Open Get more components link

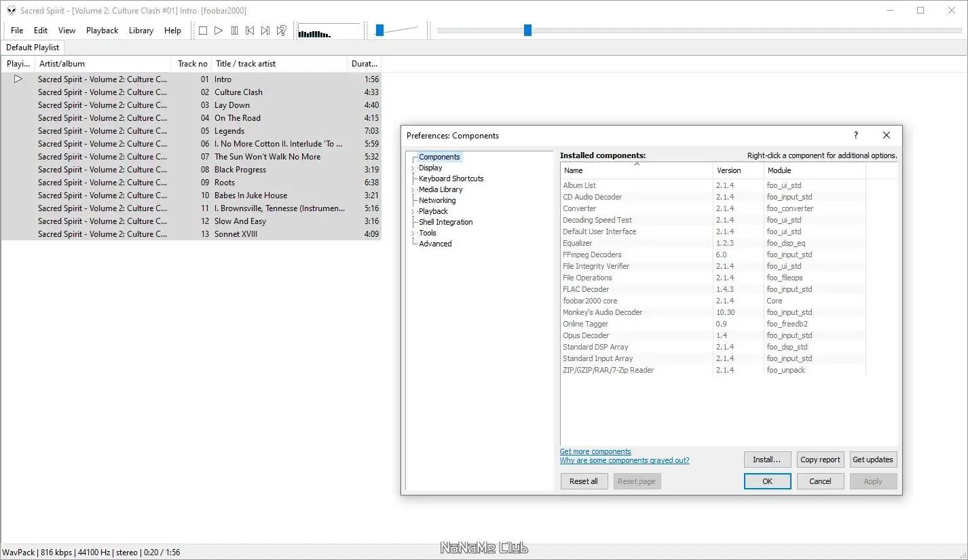(x=595, y=451)
